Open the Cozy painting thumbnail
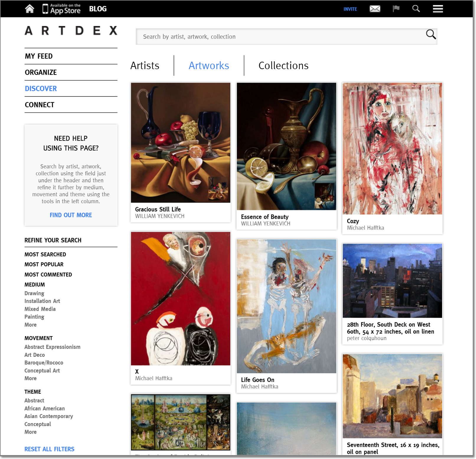Viewport: 476px width, 459px height. (392, 149)
